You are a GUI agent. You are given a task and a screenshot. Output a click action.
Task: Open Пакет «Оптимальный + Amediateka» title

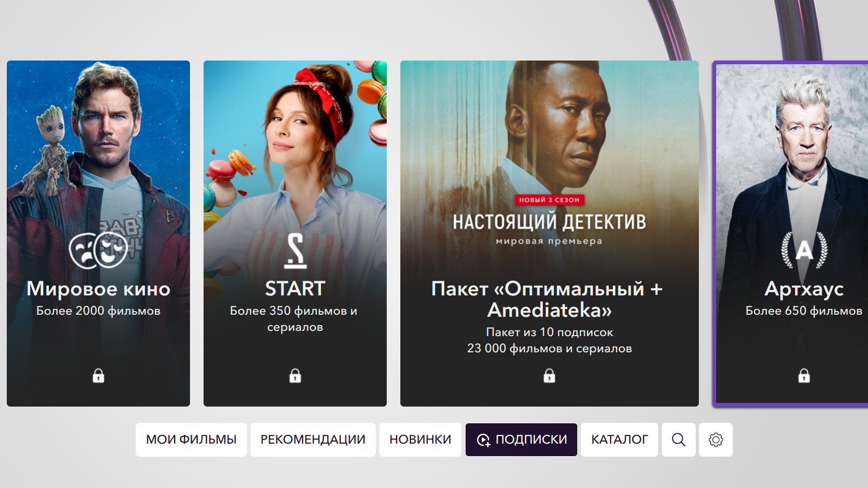(548, 299)
